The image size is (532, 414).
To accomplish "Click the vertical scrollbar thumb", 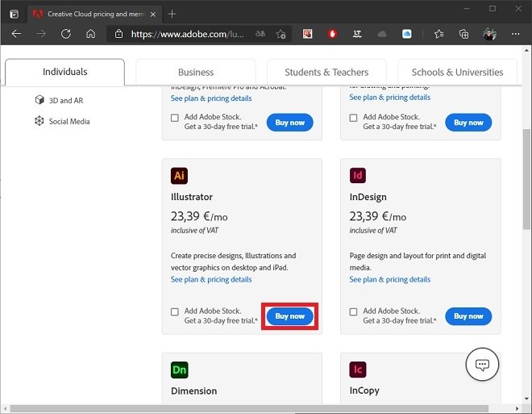I will (526, 179).
